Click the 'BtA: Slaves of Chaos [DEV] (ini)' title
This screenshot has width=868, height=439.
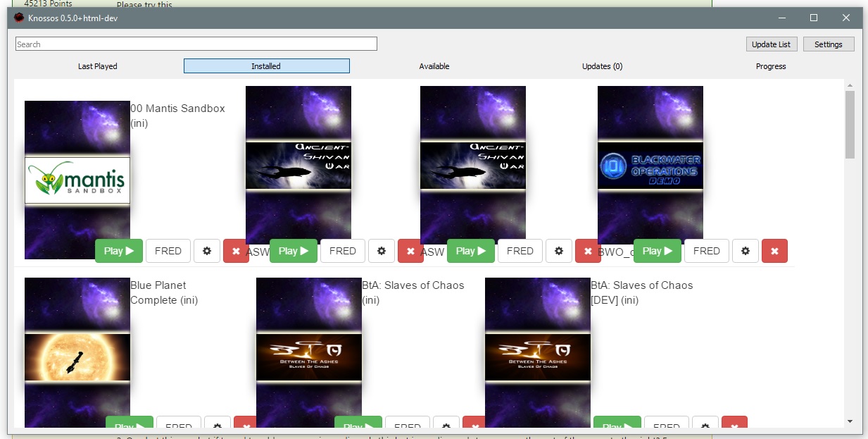point(642,292)
